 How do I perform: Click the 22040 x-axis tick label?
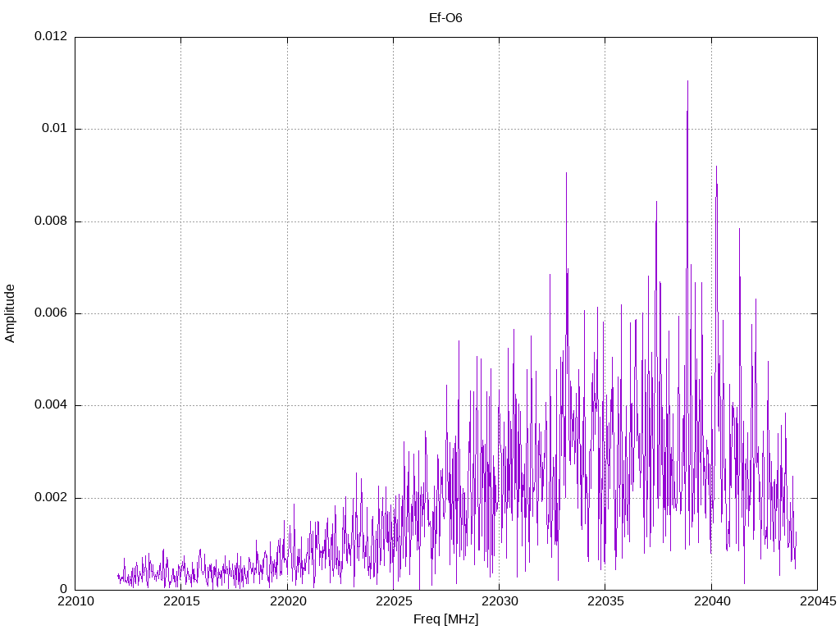tap(712, 601)
